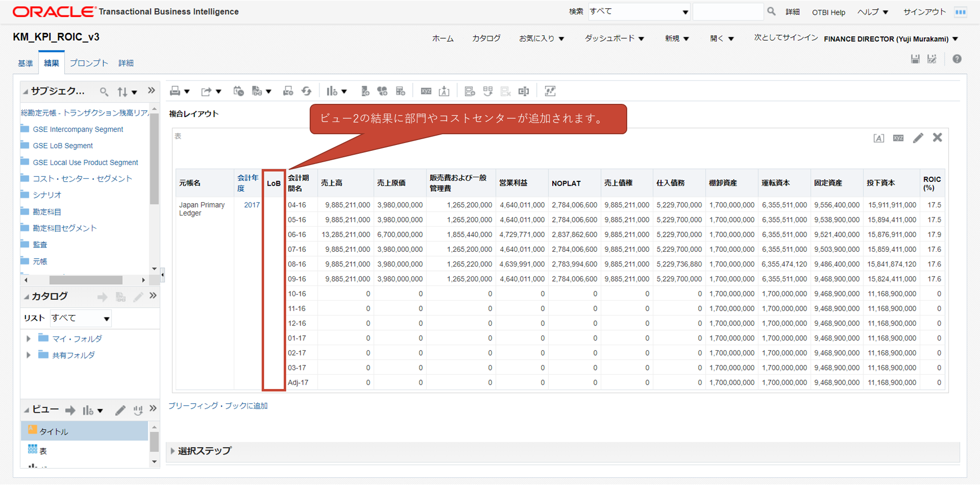
Task: Go to ホーム in the top menu
Action: 443,38
